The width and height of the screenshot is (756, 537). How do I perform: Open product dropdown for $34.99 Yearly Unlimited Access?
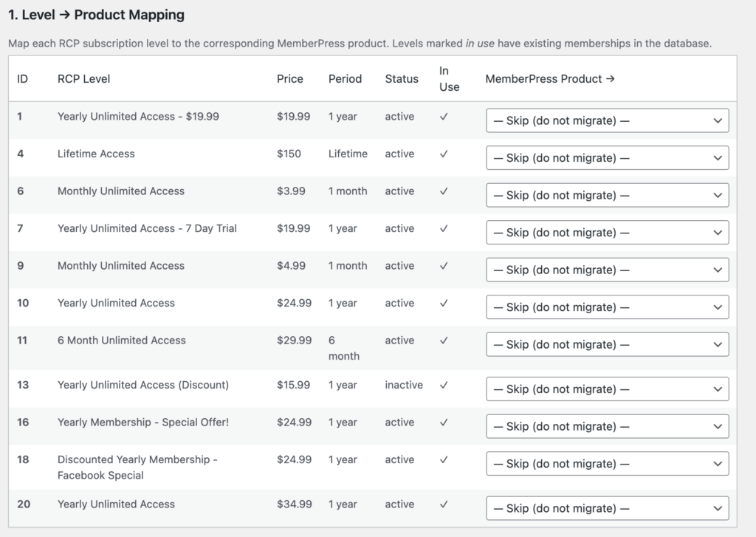607,508
